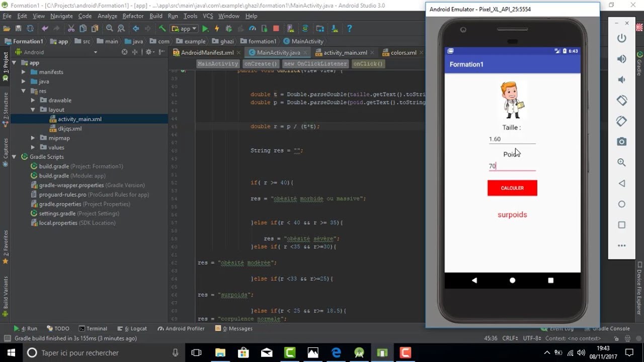Toggle the 6: Logcat tool window
This screenshot has width=644, height=362.
[x=132, y=328]
